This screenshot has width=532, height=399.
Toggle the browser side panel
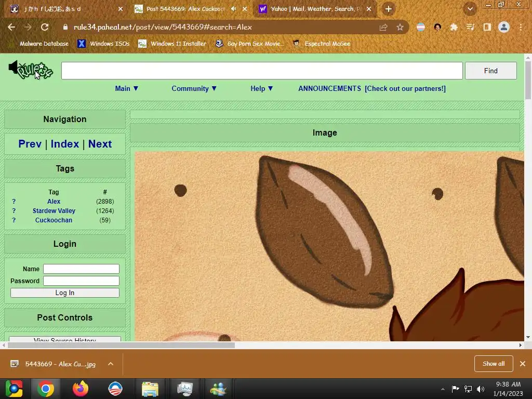(487, 27)
